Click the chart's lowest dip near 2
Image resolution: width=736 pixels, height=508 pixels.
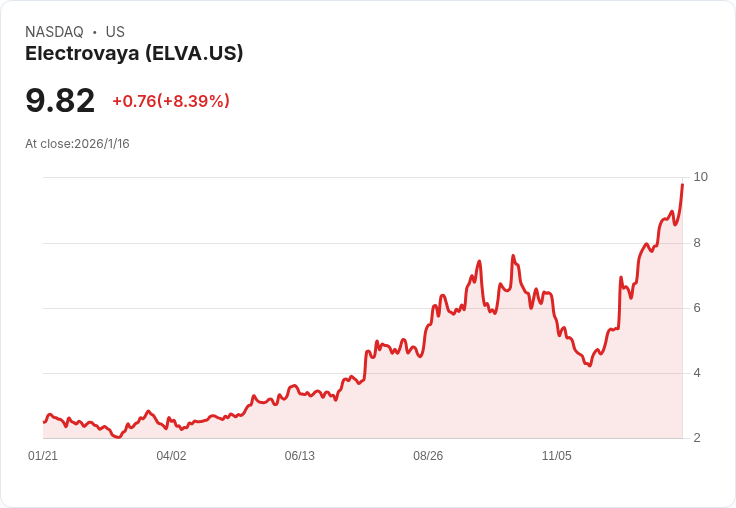click(118, 437)
